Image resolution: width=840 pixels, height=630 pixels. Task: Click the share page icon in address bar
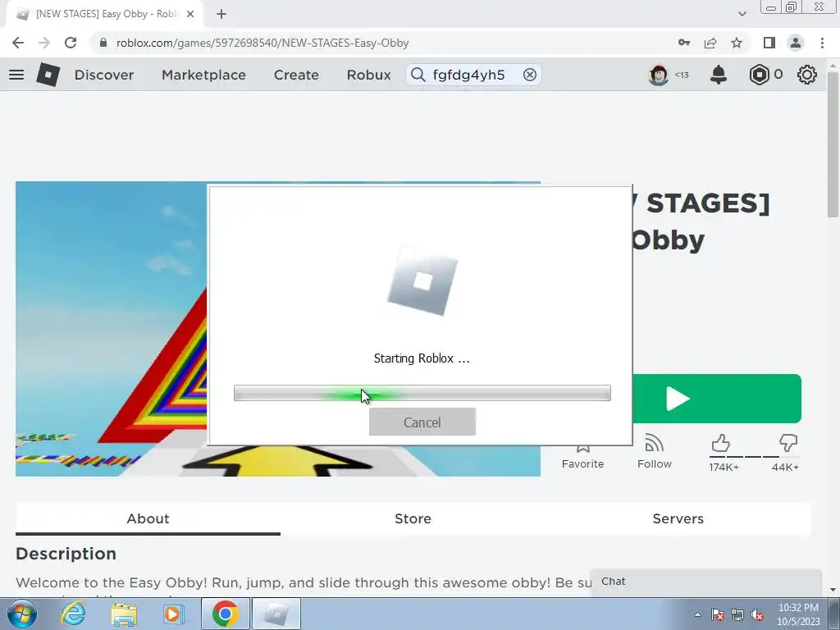coord(710,43)
